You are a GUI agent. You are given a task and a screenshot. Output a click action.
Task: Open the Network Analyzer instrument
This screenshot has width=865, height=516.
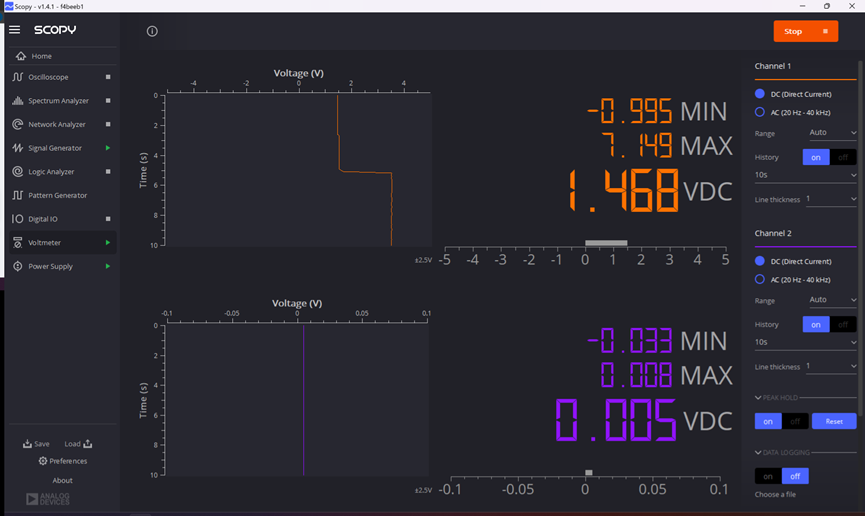[x=63, y=124]
